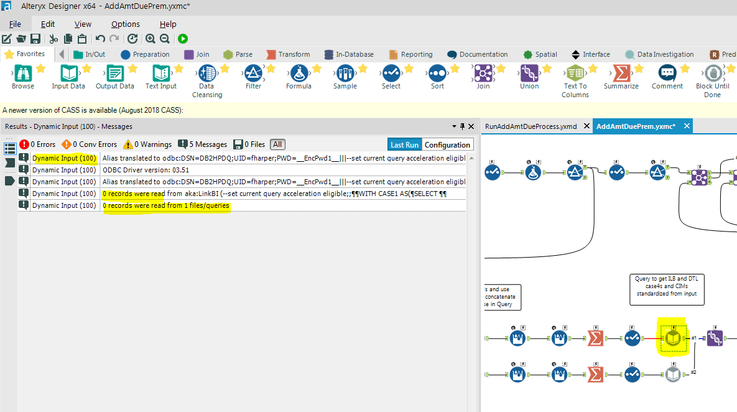Screen dimensions: 737x412
Task: Toggle Files filter in Results
Action: point(249,144)
